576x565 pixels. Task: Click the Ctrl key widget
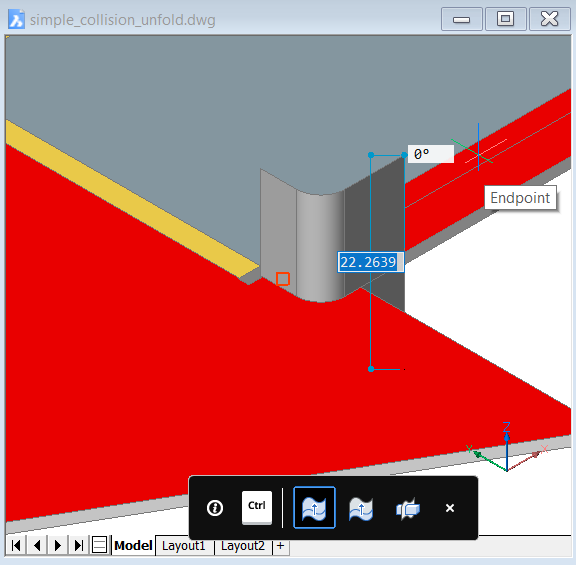[x=257, y=507]
